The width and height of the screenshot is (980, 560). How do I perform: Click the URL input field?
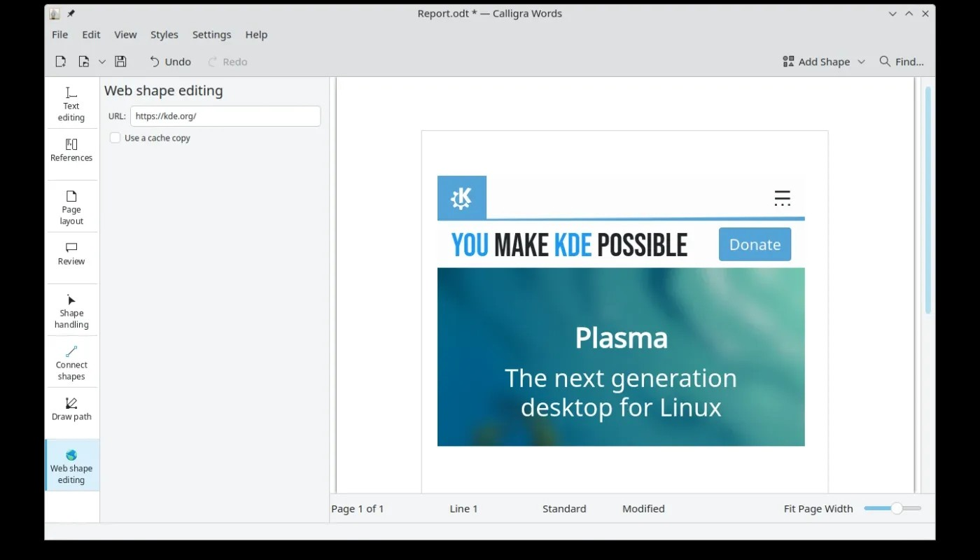225,116
